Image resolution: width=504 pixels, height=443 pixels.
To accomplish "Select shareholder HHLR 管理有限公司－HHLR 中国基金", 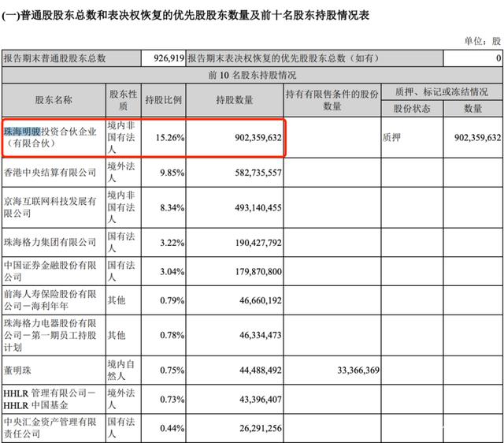I will click(50, 399).
